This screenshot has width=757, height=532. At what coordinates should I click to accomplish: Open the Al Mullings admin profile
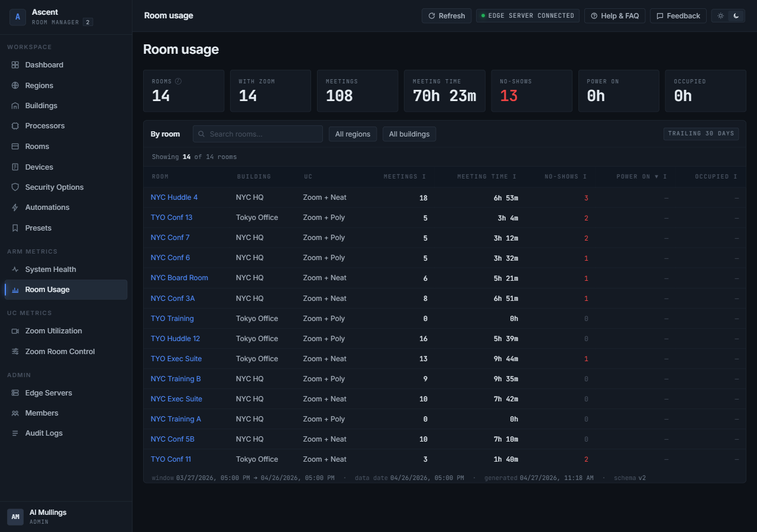coord(66,517)
